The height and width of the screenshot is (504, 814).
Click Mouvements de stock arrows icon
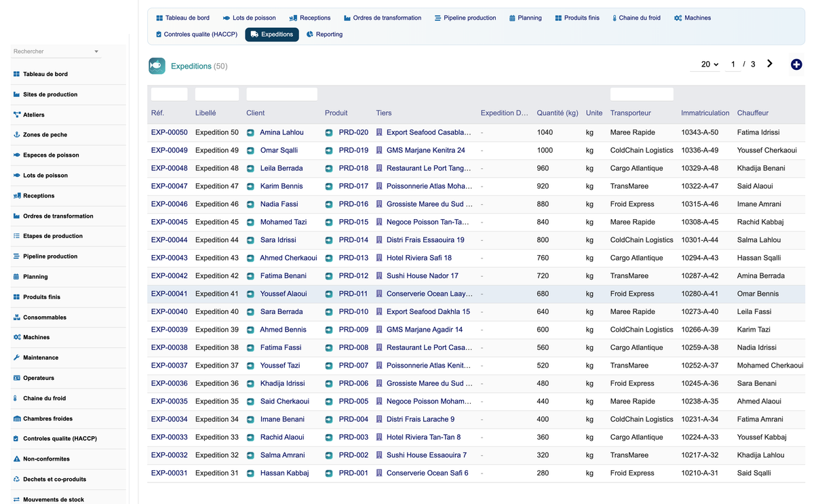click(17, 499)
